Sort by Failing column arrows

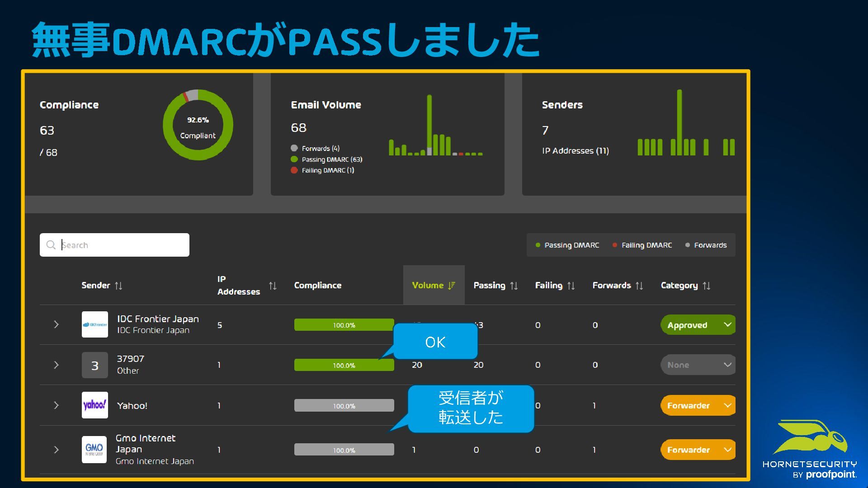pos(571,286)
